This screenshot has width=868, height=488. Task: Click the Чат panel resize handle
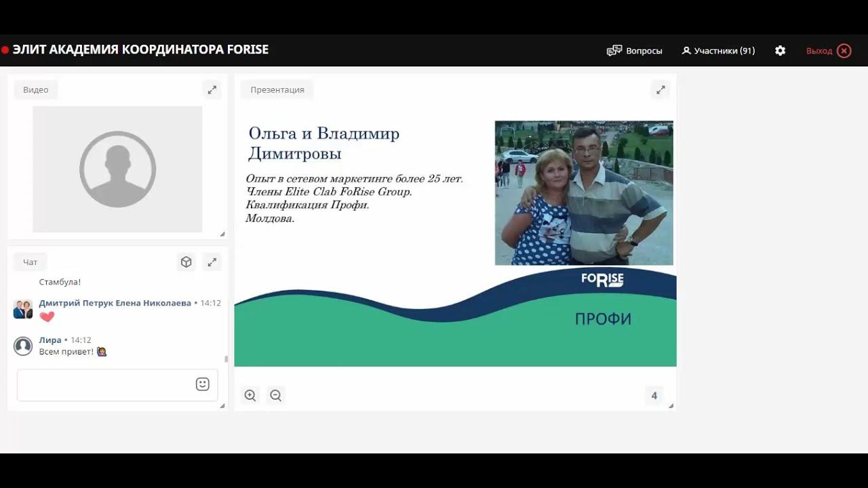tap(222, 405)
